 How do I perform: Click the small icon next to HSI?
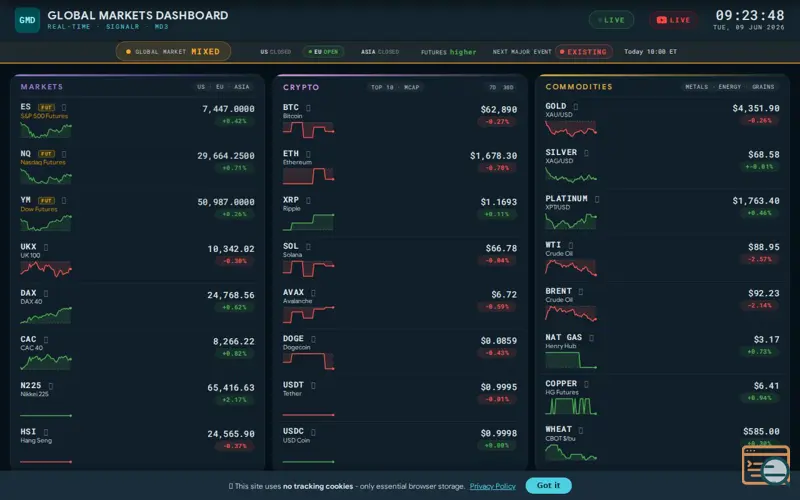click(x=46, y=432)
